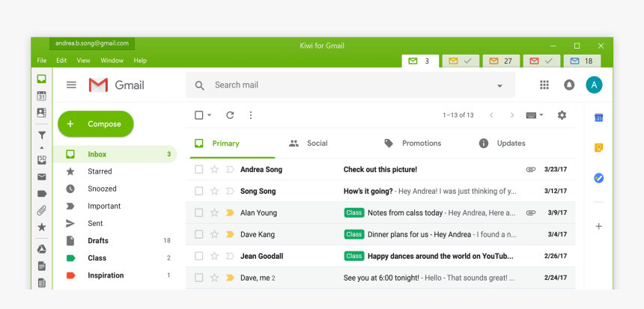Switch to the account tab showing 27
Screen dimensions: 644x309
point(501,61)
